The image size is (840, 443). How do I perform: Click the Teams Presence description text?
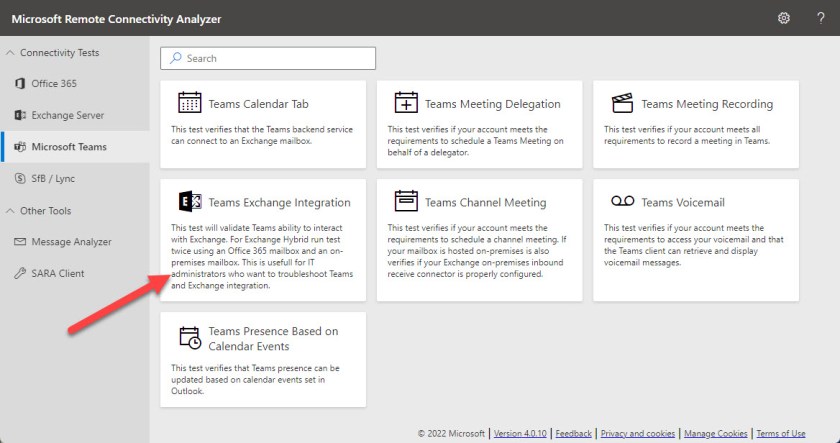click(256, 380)
